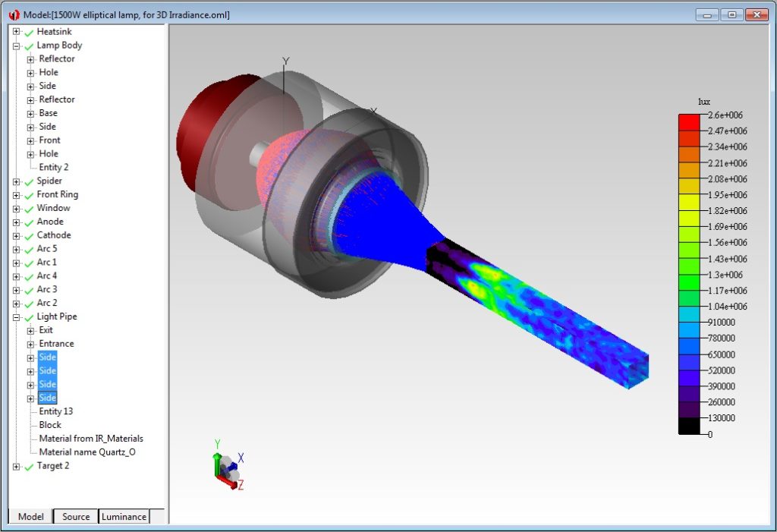
Task: Select the Entity 13 item under Light Pipe
Action: [x=56, y=411]
